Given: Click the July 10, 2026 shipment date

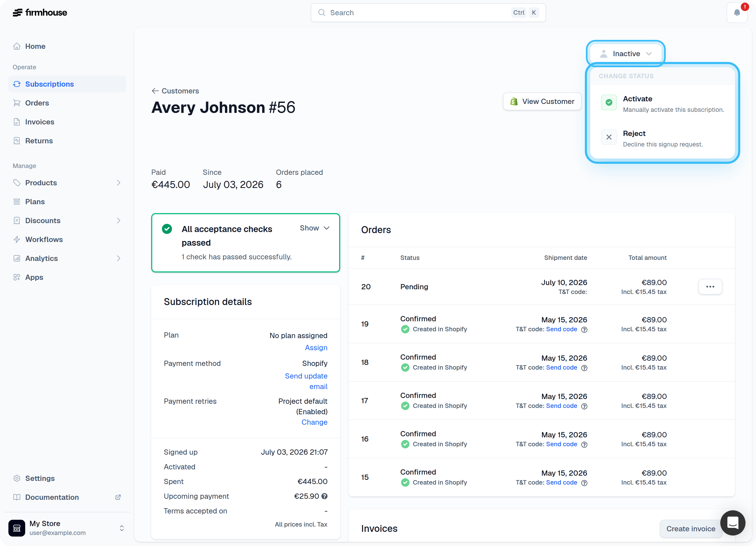Looking at the screenshot, I should [564, 283].
